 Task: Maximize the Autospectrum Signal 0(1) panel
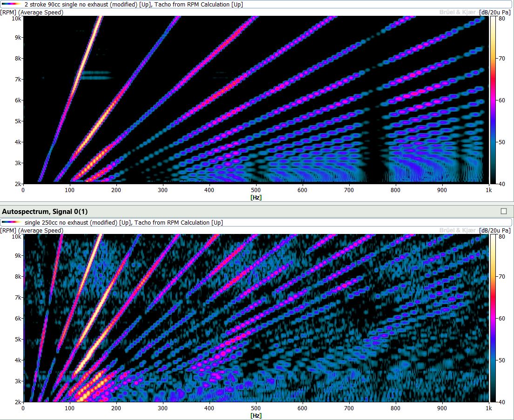(x=503, y=211)
